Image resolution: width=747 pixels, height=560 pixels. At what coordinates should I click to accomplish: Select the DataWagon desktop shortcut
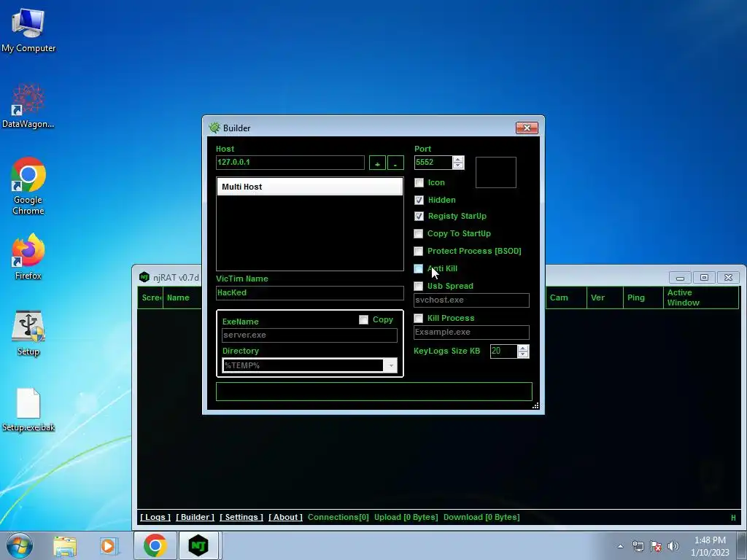[28, 106]
